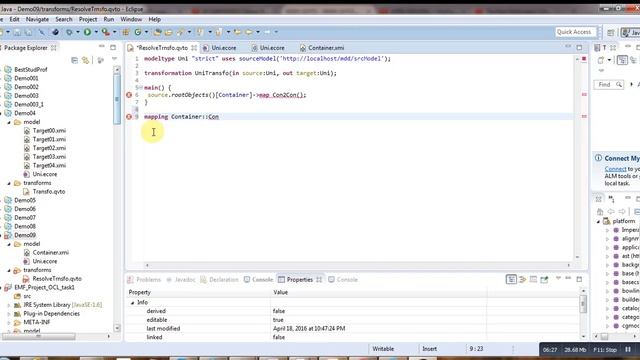The width and height of the screenshot is (640, 360).
Task: Click the Run Last Tool external tools icon
Action: click(x=106, y=32)
